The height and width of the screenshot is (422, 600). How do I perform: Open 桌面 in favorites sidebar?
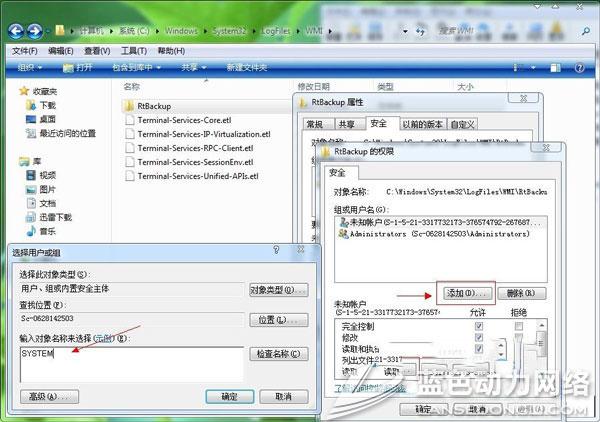(48, 118)
